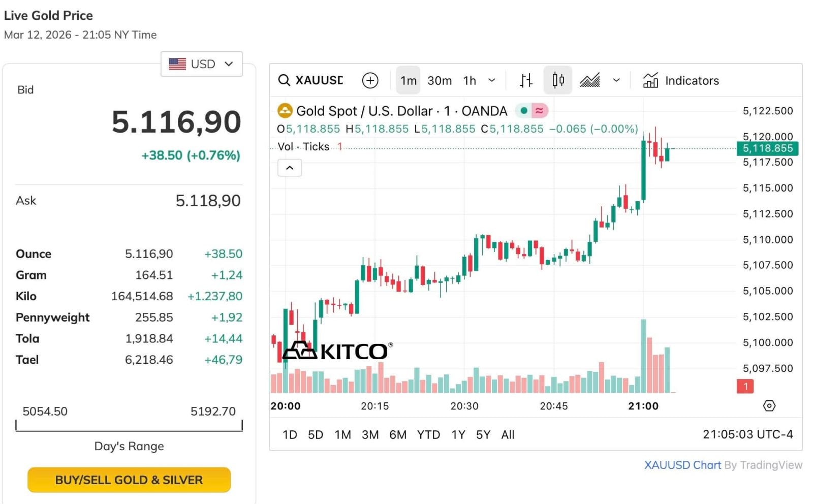Screen dimensions: 813x504
Task: Toggle the pink approximate data indicator
Action: pos(540,110)
